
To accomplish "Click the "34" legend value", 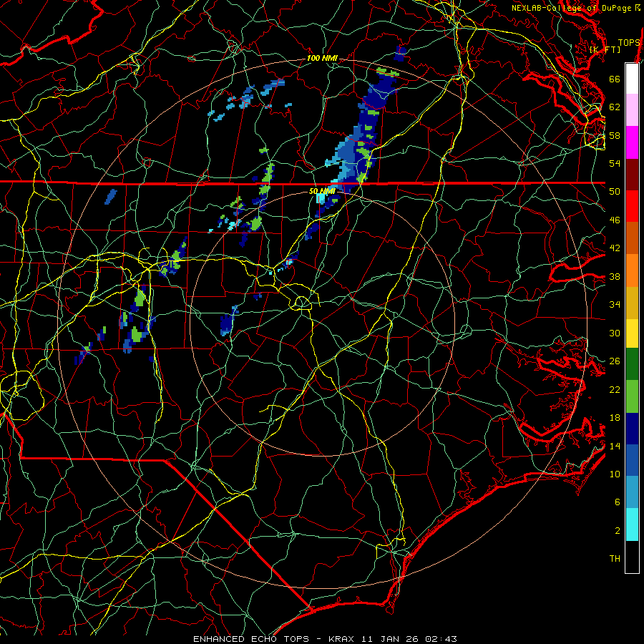I will coord(615,305).
